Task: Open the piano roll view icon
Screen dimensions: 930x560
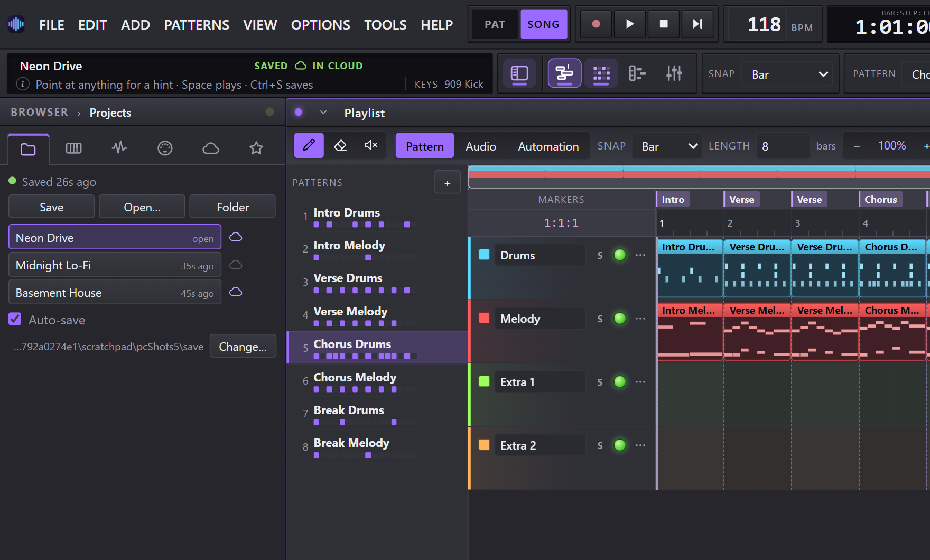Action: [x=637, y=73]
